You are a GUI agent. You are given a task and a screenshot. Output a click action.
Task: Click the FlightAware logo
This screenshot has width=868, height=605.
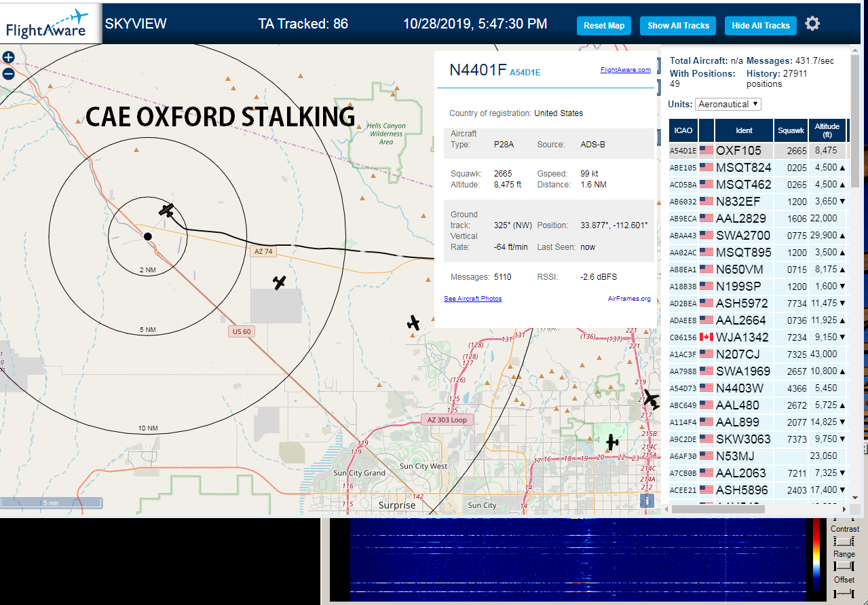pyautogui.click(x=51, y=23)
